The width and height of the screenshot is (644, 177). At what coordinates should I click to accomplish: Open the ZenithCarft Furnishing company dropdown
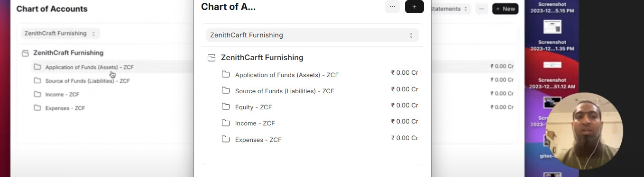click(312, 35)
